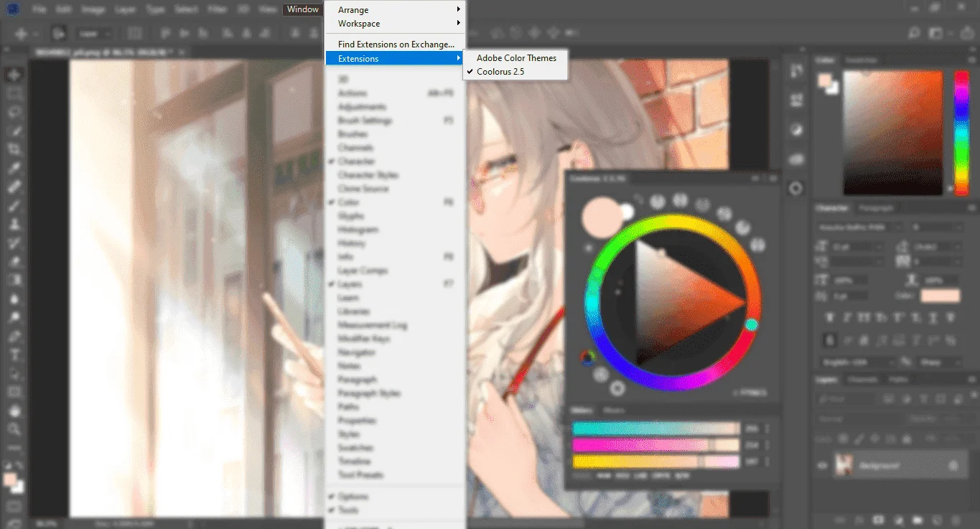Click the magenta slider in Coolorus

tap(655, 445)
